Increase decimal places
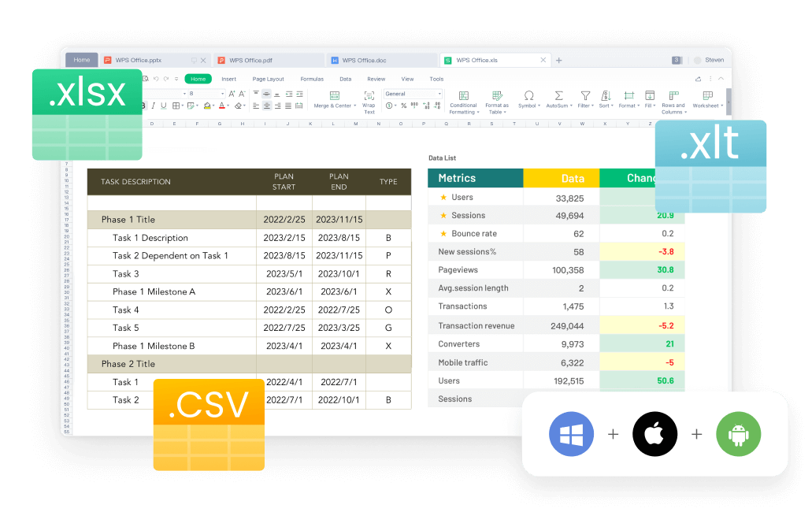The width and height of the screenshot is (812, 512). 426,106
